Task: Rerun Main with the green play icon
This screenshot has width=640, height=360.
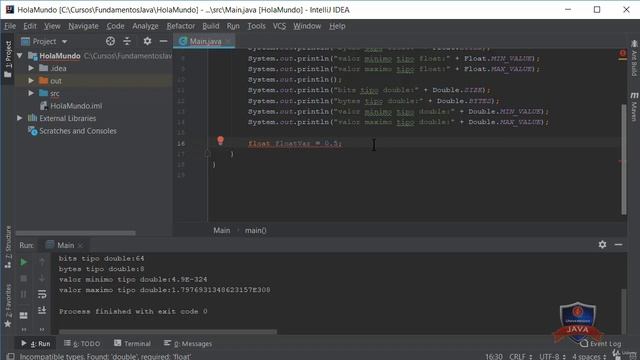Action: tap(24, 262)
